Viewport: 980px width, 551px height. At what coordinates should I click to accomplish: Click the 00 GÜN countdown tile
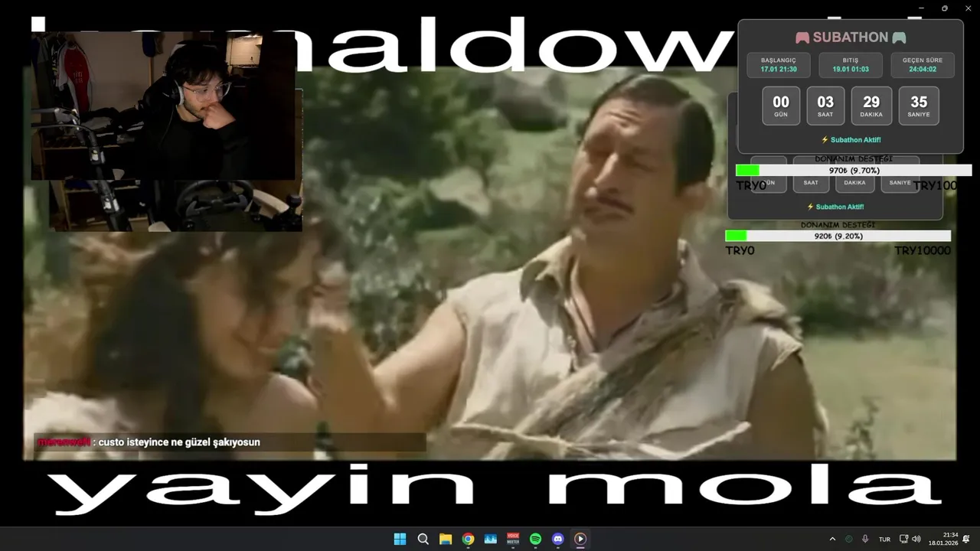(x=781, y=106)
